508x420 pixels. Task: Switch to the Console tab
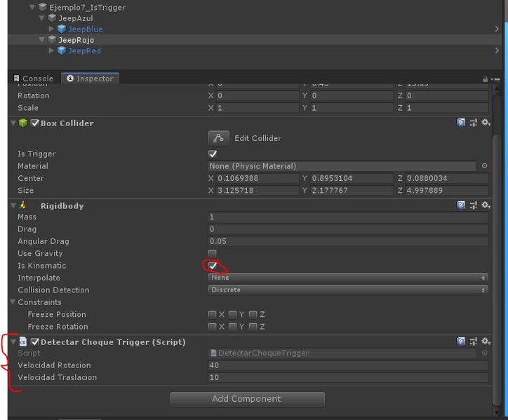point(34,79)
